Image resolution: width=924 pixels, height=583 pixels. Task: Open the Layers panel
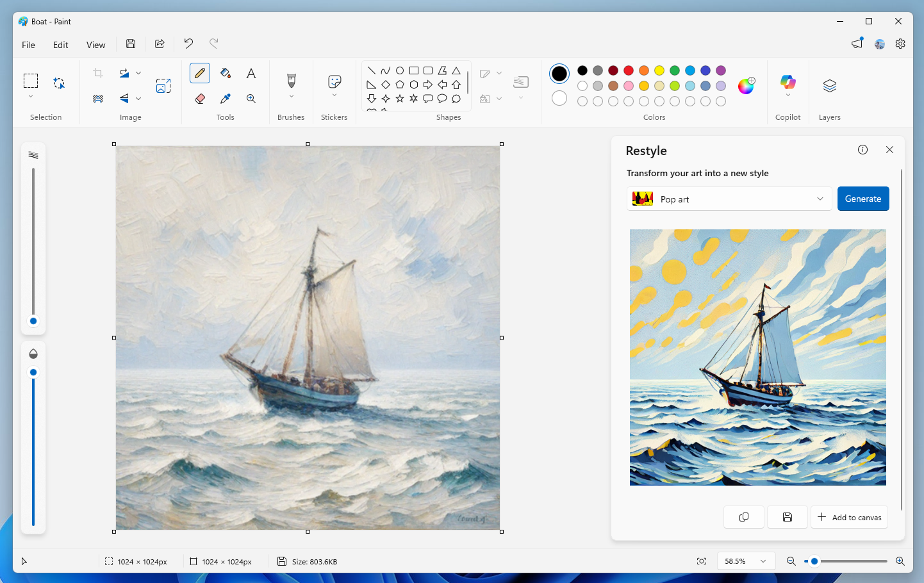point(829,85)
